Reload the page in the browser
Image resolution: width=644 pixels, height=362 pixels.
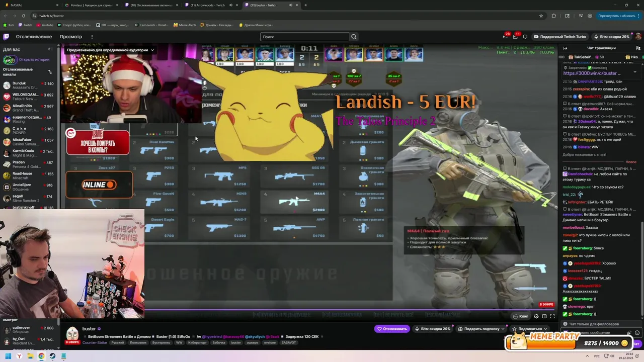point(23,16)
